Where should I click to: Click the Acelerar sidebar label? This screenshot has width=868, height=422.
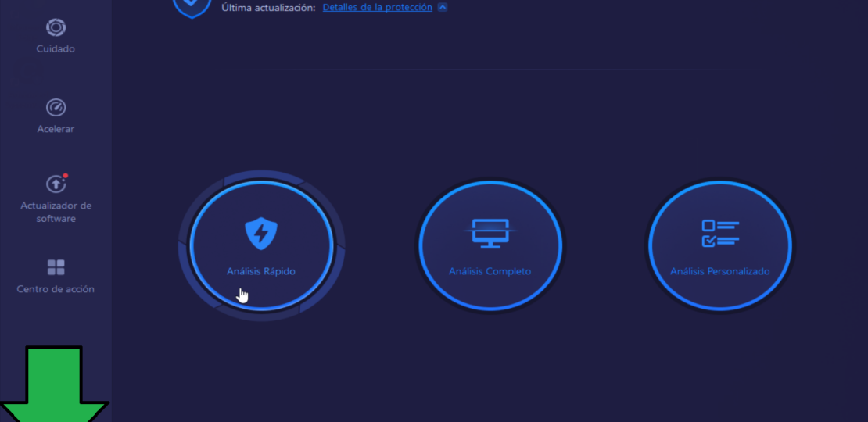tap(56, 129)
